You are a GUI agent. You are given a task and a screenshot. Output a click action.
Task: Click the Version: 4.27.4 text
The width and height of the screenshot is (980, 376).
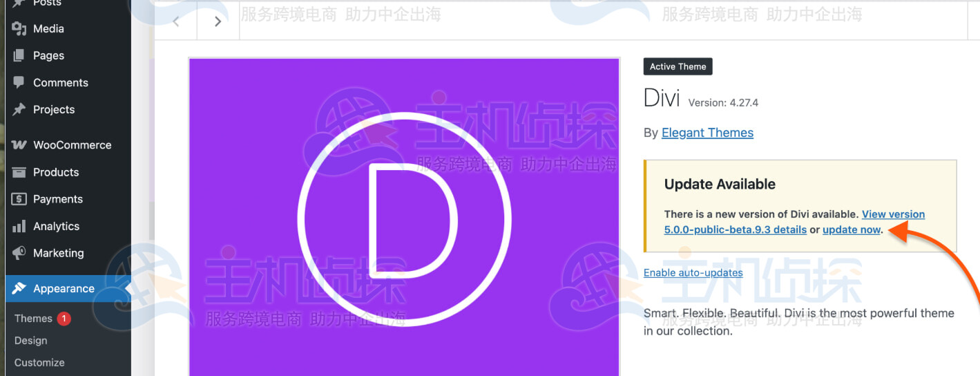[723, 102]
